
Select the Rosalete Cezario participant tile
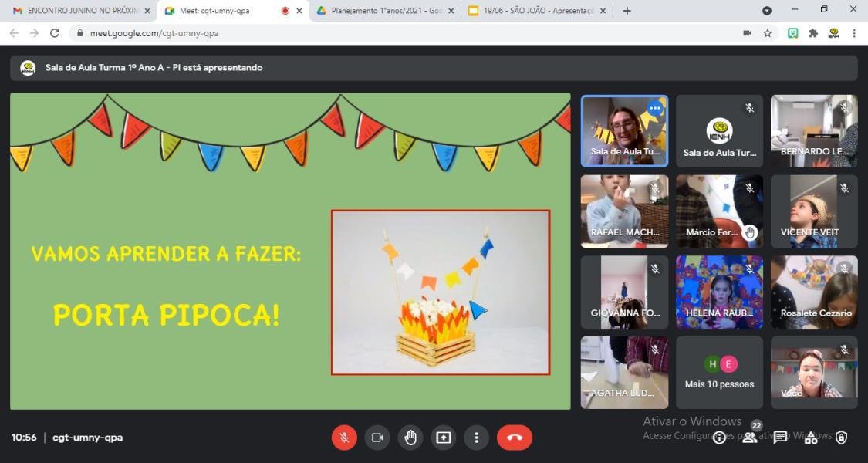(814, 292)
